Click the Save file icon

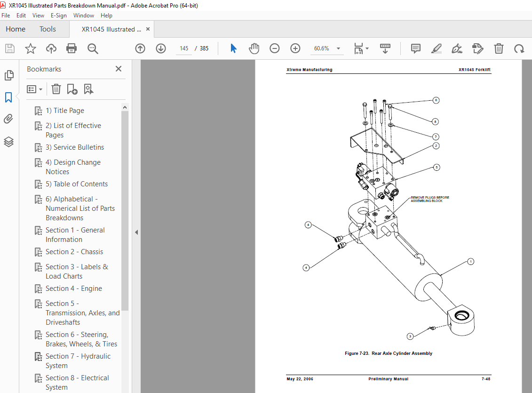tap(10, 48)
